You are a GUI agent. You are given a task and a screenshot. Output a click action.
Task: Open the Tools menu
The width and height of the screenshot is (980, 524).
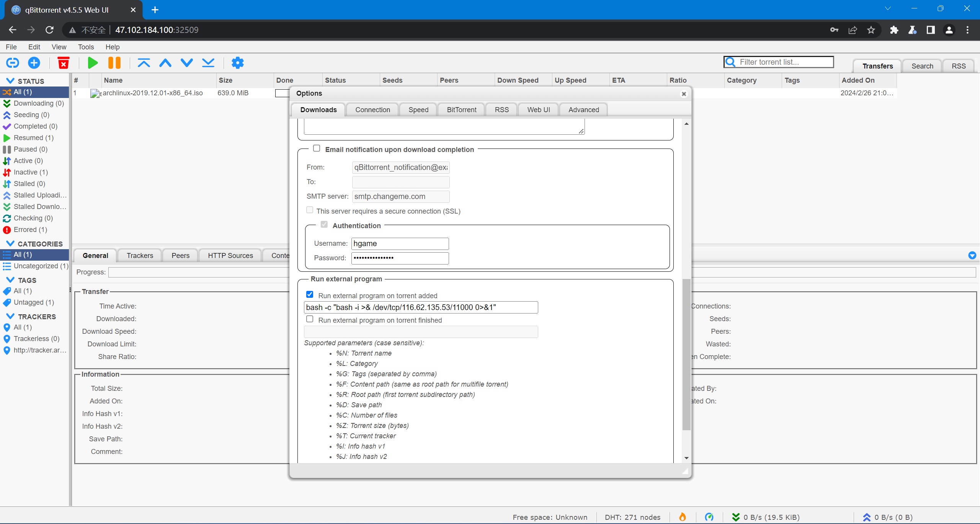coord(86,47)
